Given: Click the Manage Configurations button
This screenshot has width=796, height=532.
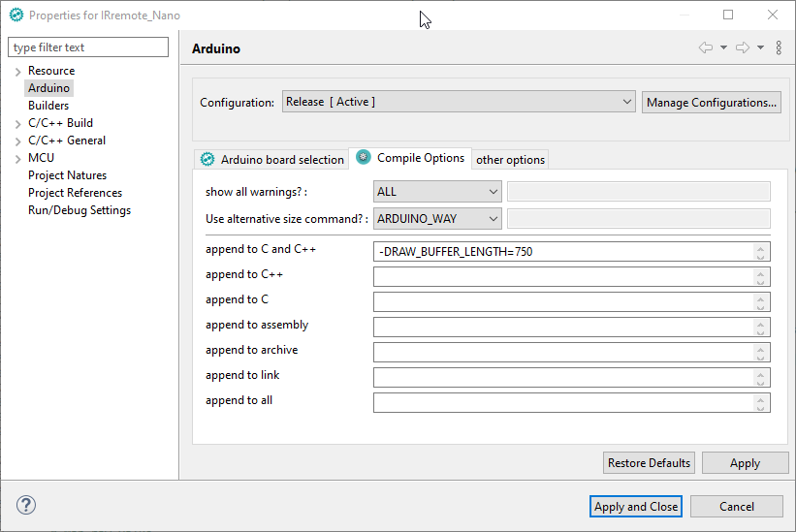Looking at the screenshot, I should [712, 103].
